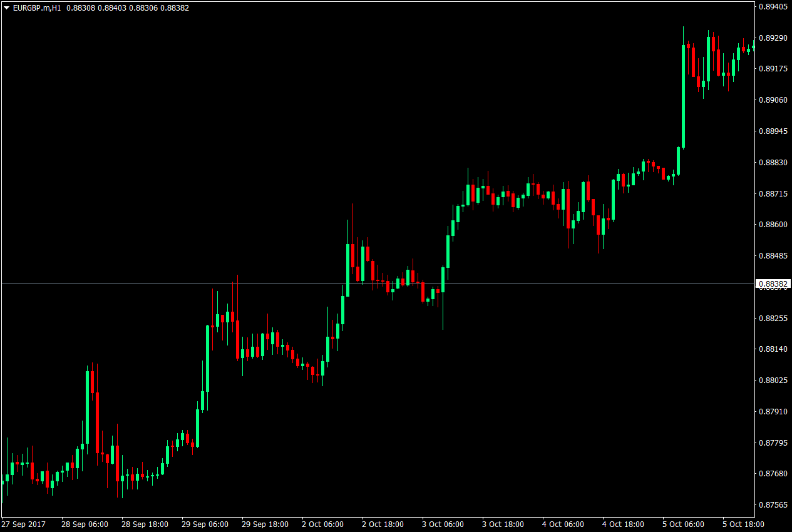Screen dimensions: 792x532
Task: Click the 5 Oct 18:00 time label
Action: point(743,524)
